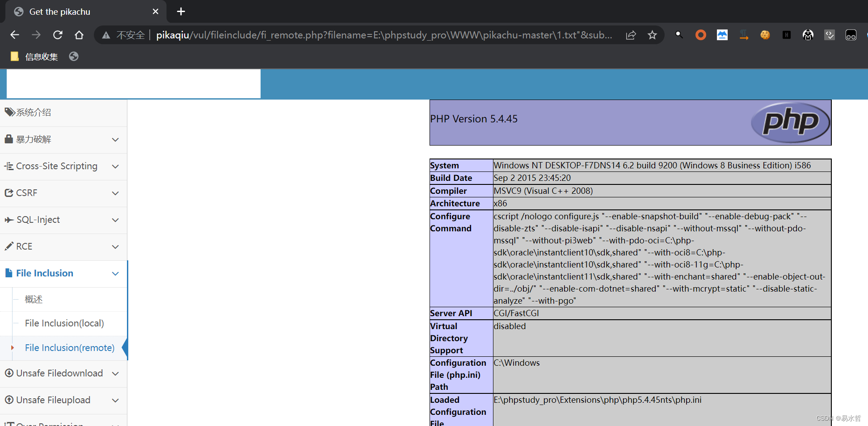Click the SQL-Inject plane icon
The image size is (868, 426).
tap(9, 219)
